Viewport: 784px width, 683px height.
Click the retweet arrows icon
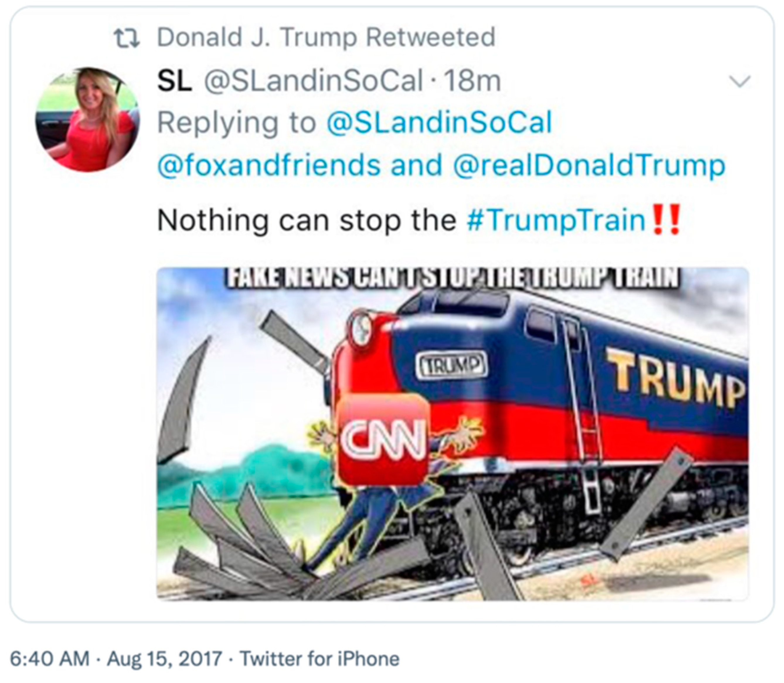[127, 38]
